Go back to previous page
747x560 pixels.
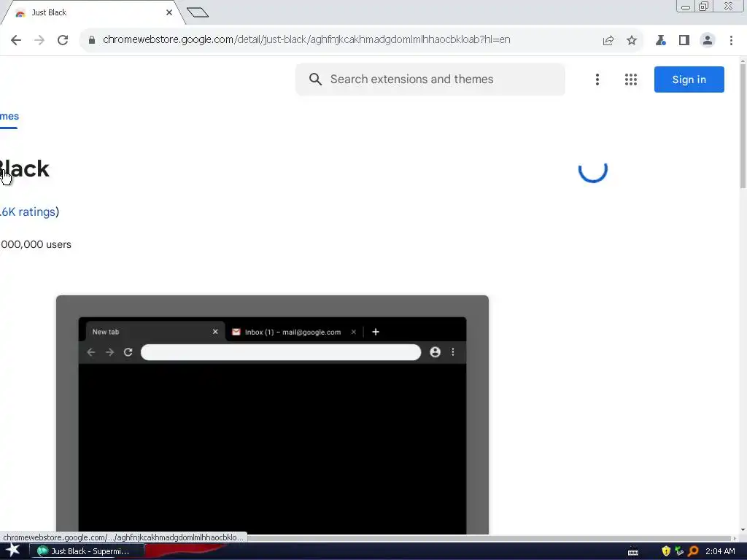click(x=16, y=40)
